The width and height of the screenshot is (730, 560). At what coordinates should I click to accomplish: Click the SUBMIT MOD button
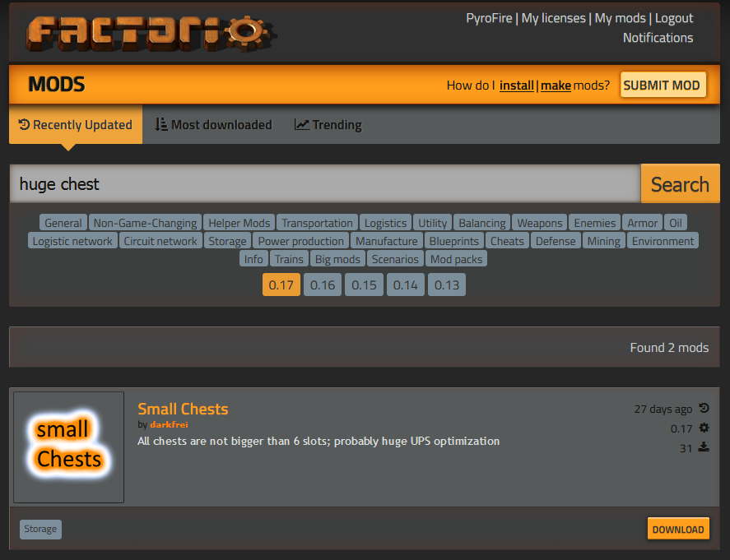[x=663, y=86]
